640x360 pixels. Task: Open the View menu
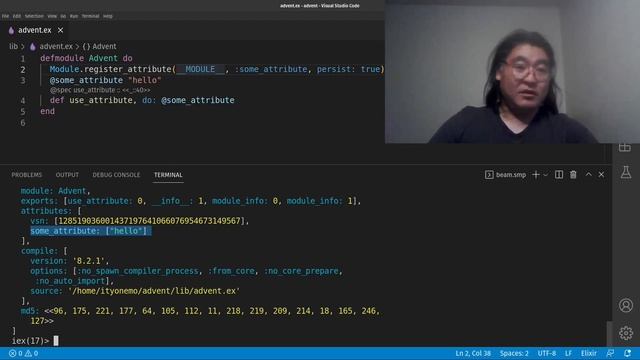coord(52,16)
